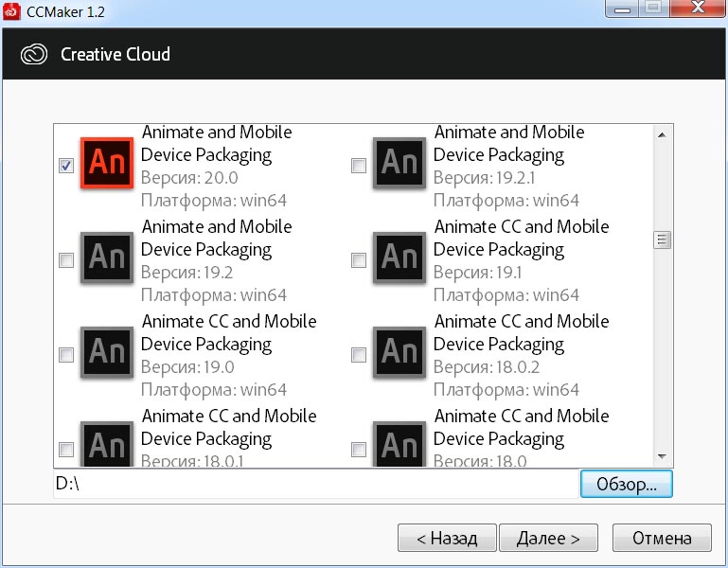Click the CCMaker title bar app icon
This screenshot has height=568, width=728.
pos(11,11)
